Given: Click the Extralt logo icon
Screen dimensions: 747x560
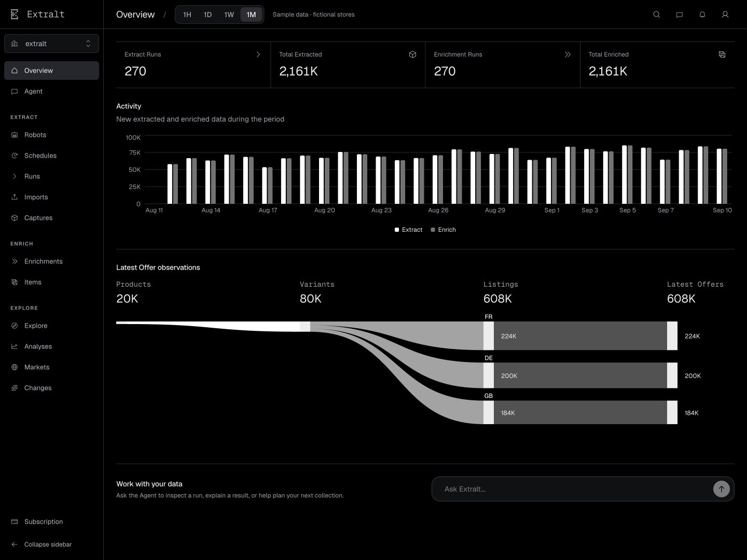Looking at the screenshot, I should [x=15, y=15].
